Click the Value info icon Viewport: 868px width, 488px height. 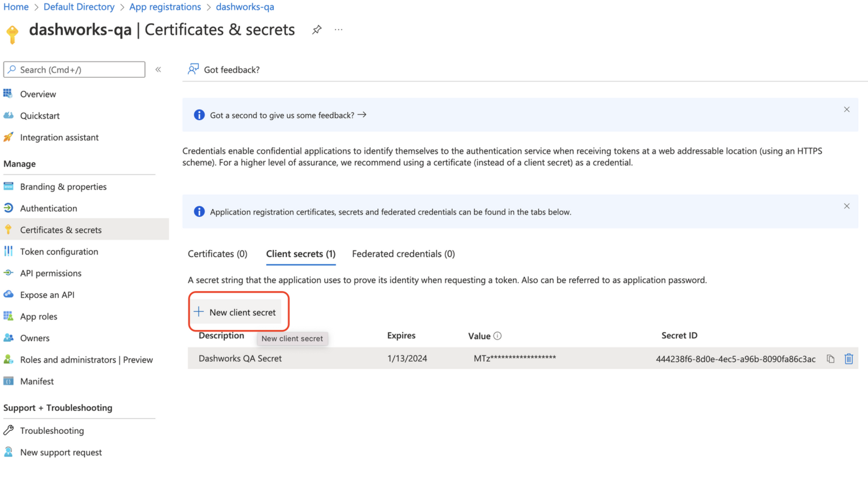click(x=497, y=336)
